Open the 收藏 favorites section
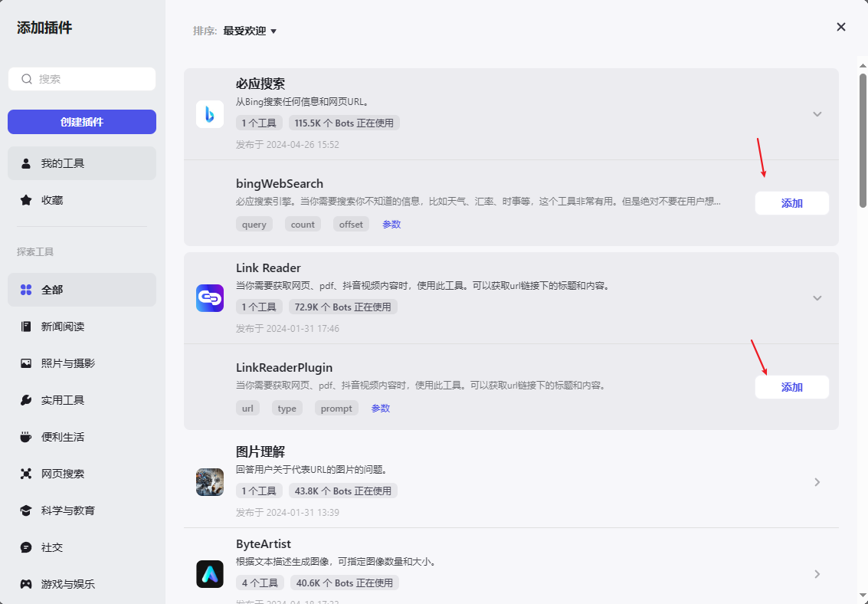This screenshot has height=604, width=868. click(82, 200)
